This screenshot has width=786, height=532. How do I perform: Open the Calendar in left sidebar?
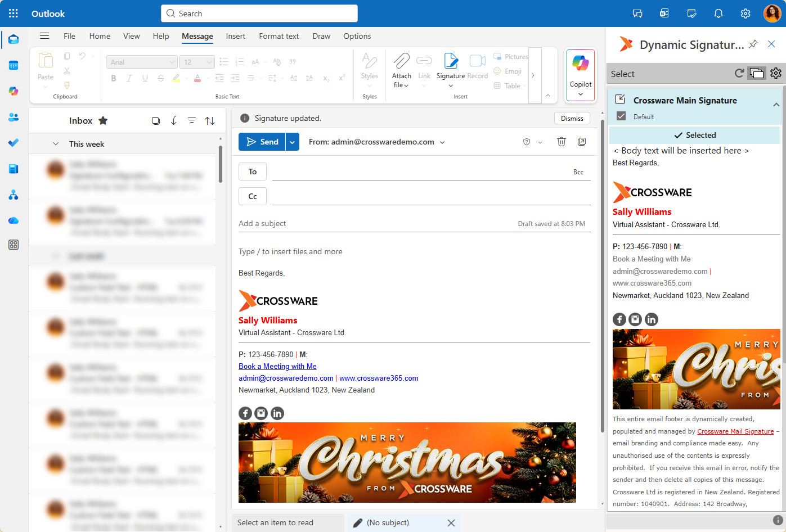tap(14, 65)
